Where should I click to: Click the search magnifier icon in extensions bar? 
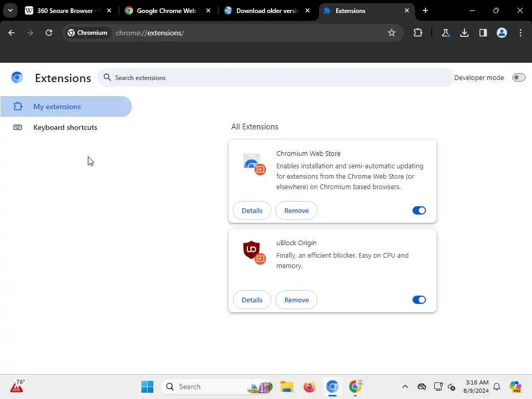[107, 77]
